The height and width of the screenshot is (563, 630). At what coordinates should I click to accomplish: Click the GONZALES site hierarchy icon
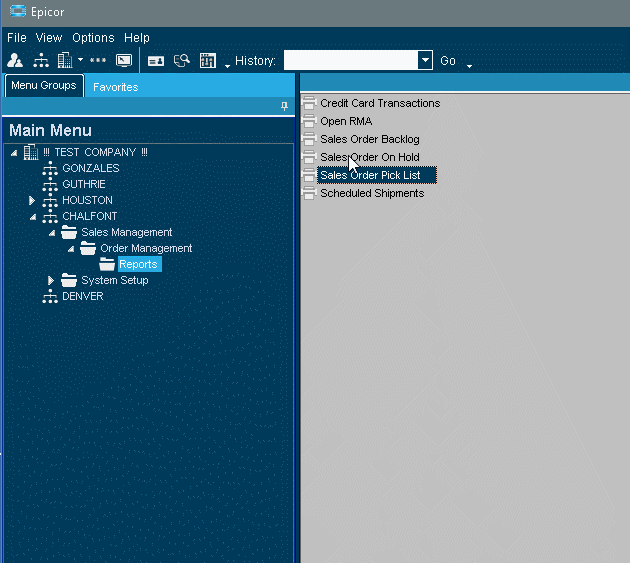50,168
